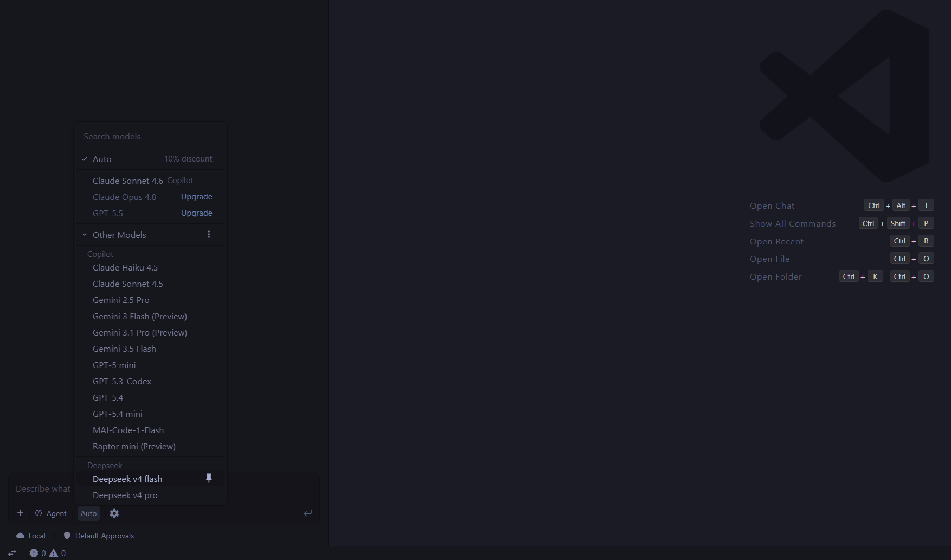Open the Other Models three-dot menu
Viewport: 951px width, 560px height.
209,234
